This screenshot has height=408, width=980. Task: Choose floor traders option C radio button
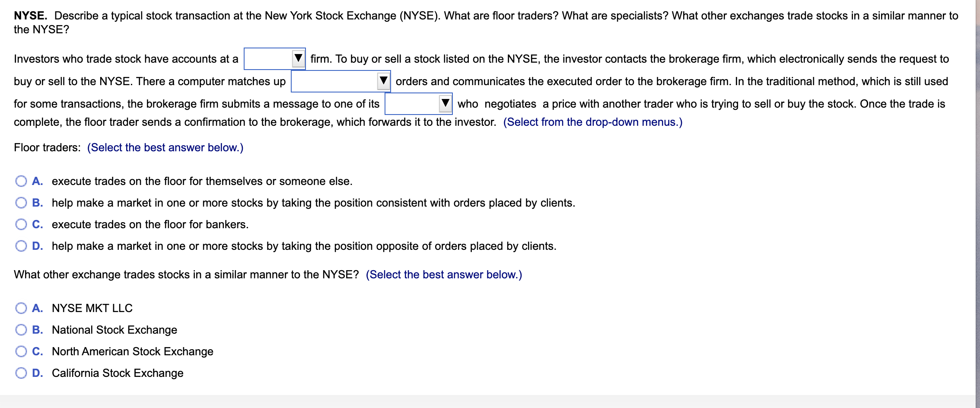[21, 224]
